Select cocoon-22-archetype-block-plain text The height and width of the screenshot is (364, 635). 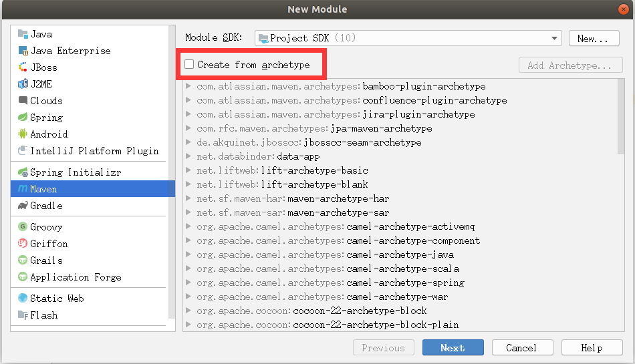[376, 325]
